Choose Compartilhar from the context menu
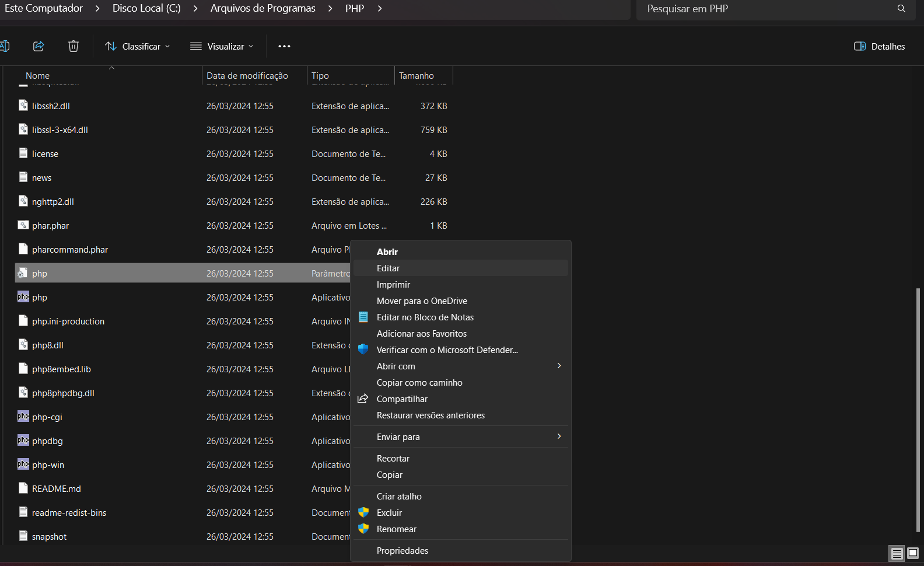The image size is (924, 566). [461, 399]
